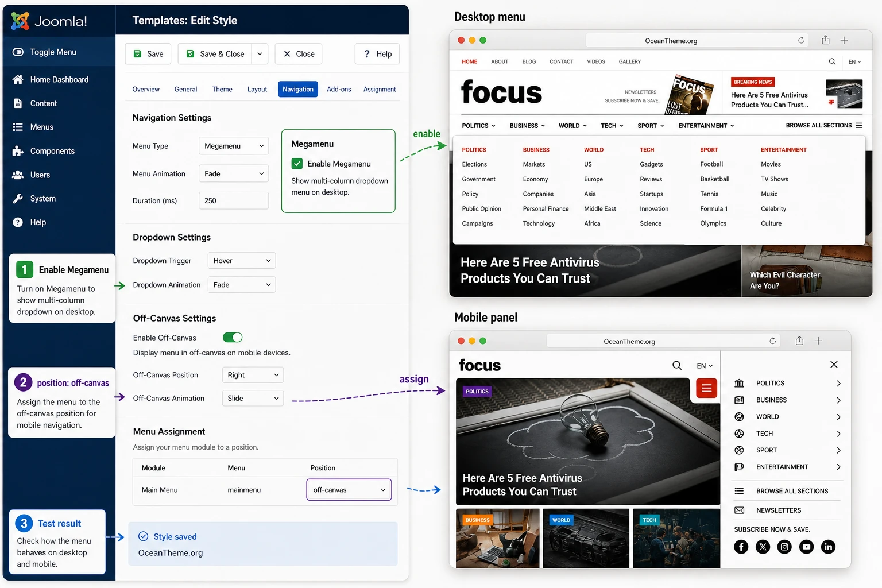Screen dimensions: 882x588
Task: Click the Breaking News antivirus thumbnail
Action: click(844, 94)
